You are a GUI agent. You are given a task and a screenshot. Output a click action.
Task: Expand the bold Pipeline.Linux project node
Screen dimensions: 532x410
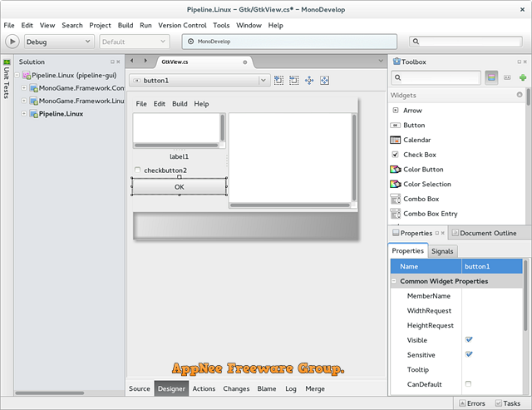point(24,114)
